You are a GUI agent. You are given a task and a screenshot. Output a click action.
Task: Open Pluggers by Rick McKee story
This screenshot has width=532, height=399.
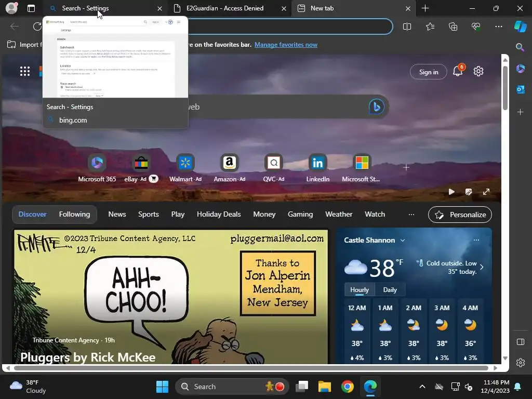pyautogui.click(x=87, y=357)
